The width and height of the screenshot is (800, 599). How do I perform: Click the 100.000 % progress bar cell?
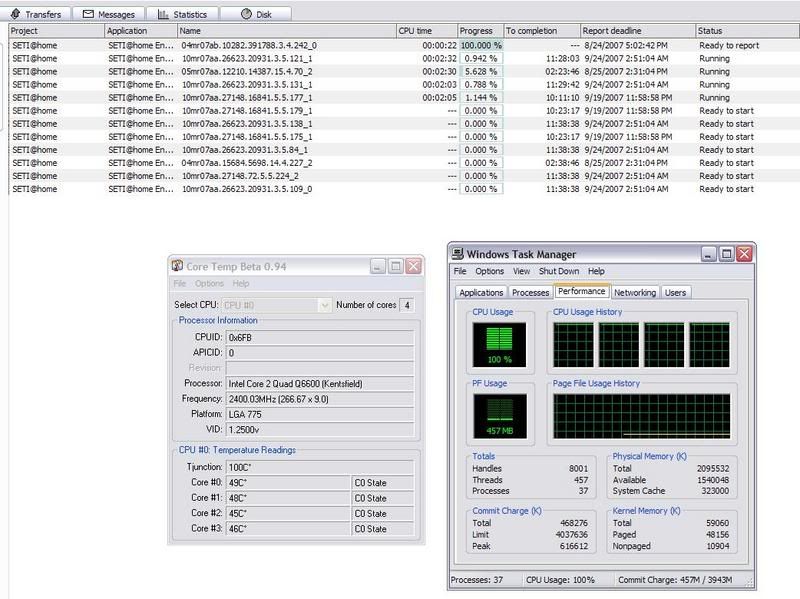(x=481, y=45)
